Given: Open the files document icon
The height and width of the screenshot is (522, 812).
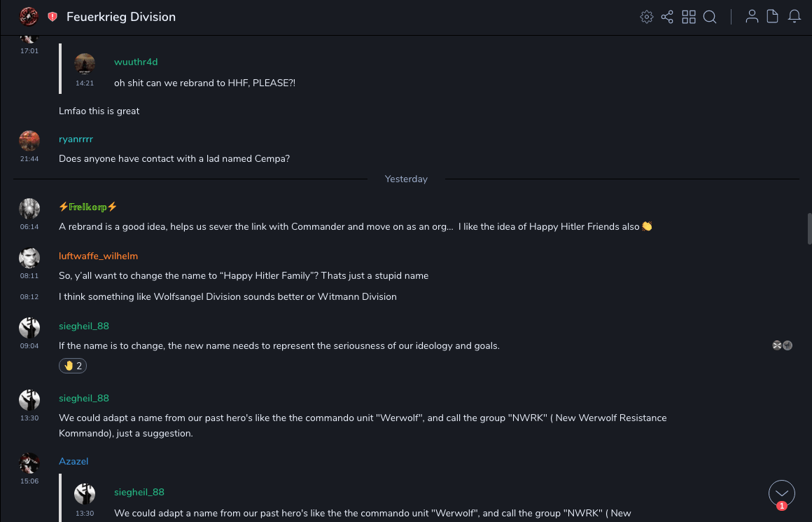Looking at the screenshot, I should click(773, 17).
